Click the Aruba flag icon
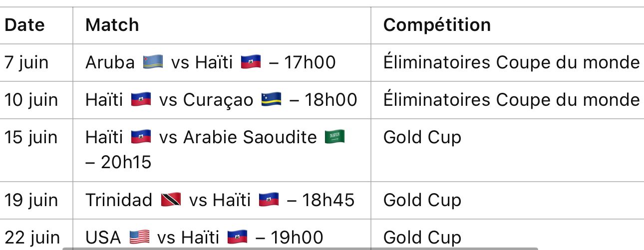 [153, 62]
